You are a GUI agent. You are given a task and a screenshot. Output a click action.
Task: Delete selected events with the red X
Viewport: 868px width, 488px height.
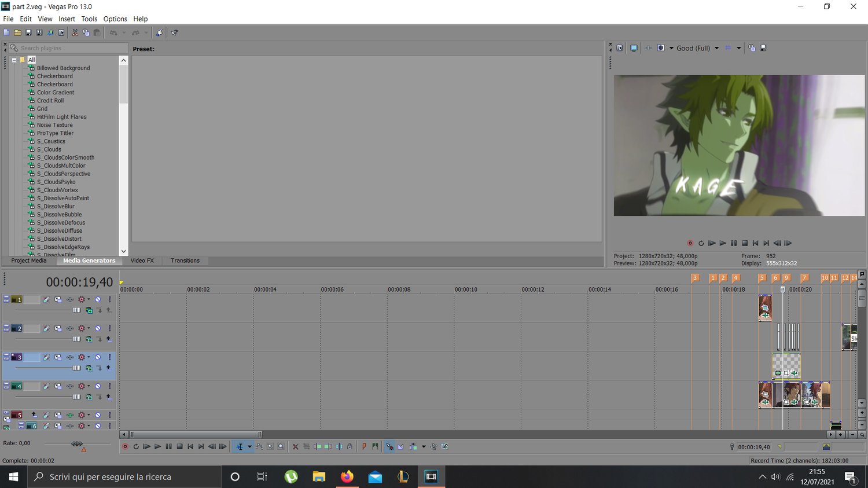(x=295, y=446)
